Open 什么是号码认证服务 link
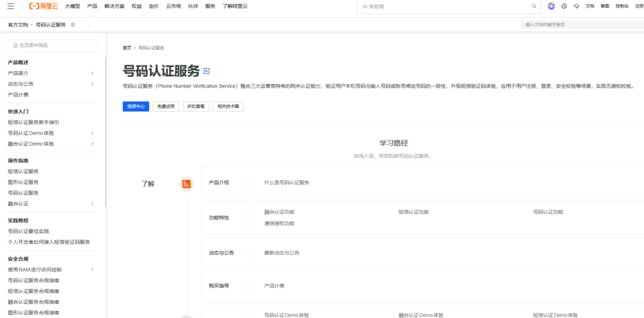This screenshot has width=644, height=318. [x=287, y=182]
